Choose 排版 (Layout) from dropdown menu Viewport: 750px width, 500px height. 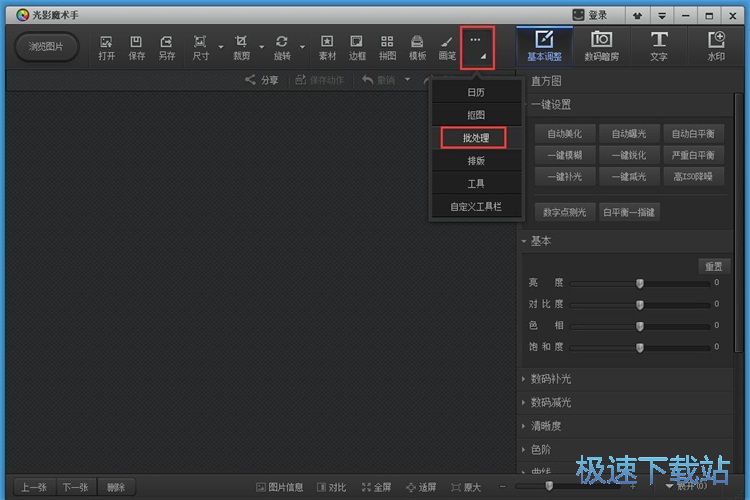pos(476,161)
